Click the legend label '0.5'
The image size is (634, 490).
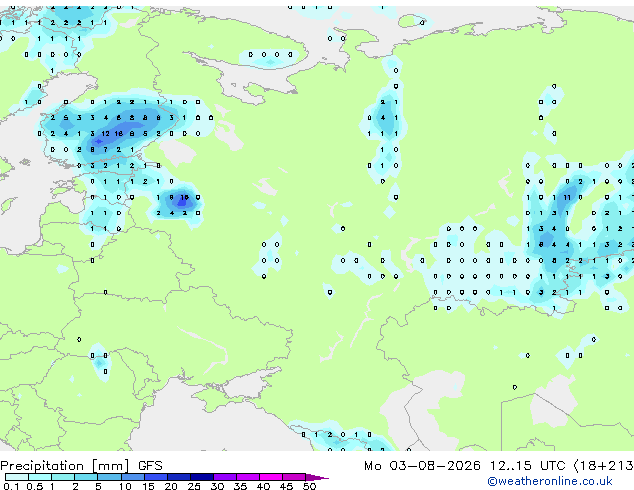[35, 486]
